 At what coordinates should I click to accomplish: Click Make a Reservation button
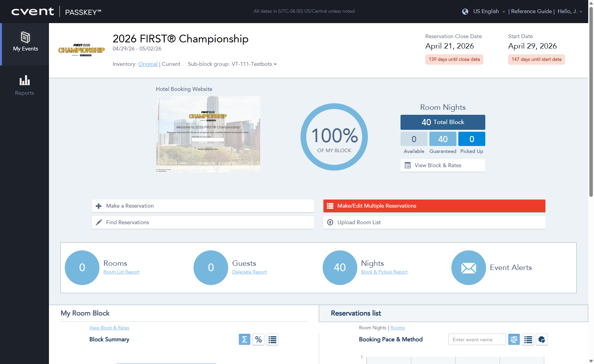[203, 206]
